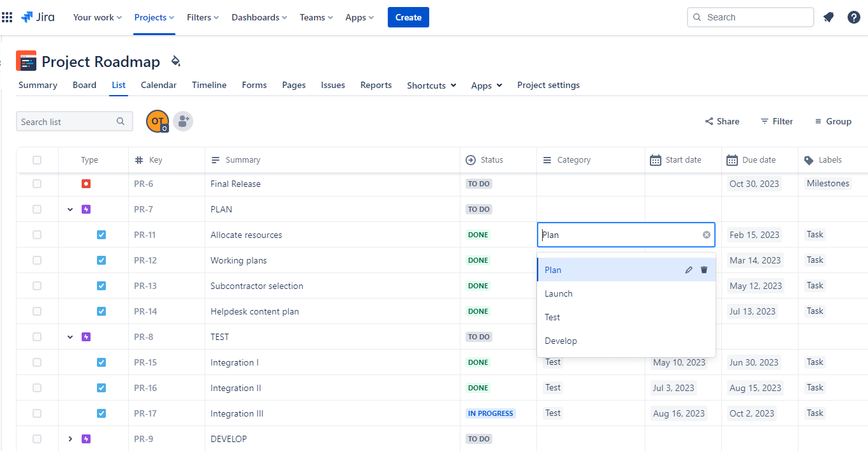Viewport: 868px width, 451px height.
Task: Select the PR-6 Final Release row checkbox
Action: (36, 183)
